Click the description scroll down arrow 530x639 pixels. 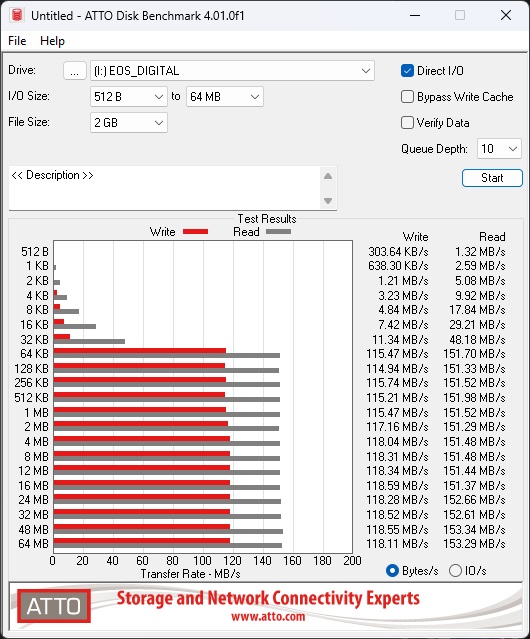(x=328, y=201)
